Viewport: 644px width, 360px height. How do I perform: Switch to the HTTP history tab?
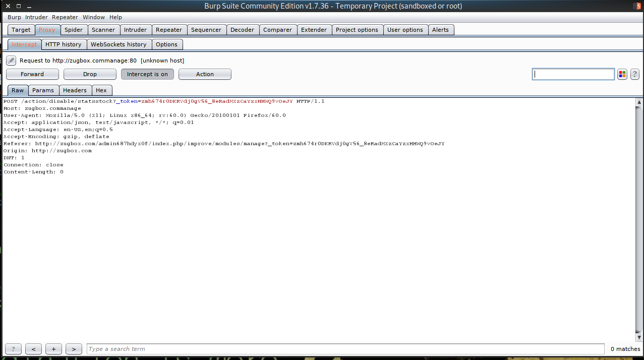(64, 44)
